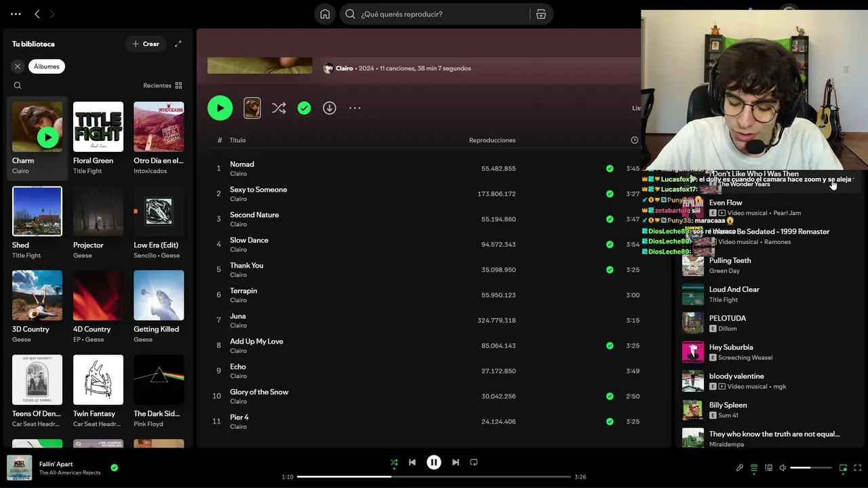Select the Álbumes filter chip

coord(47,66)
